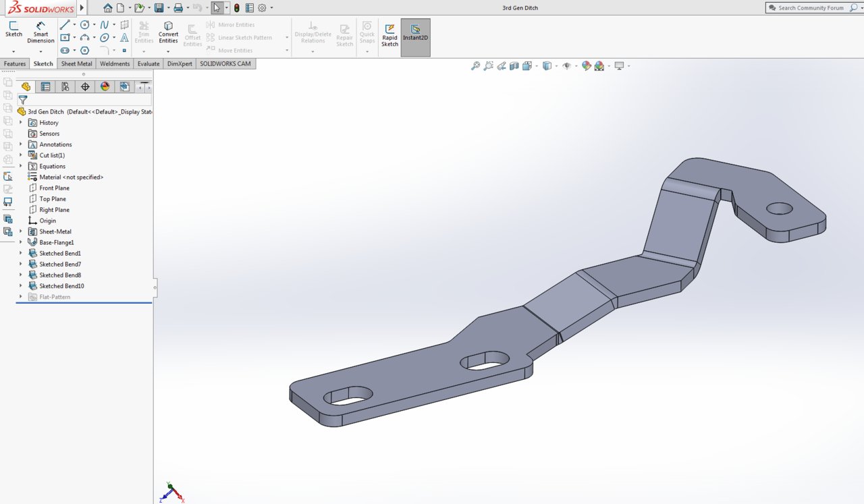Switch to the Evaluate tab
This screenshot has height=504, width=864.
[148, 63]
